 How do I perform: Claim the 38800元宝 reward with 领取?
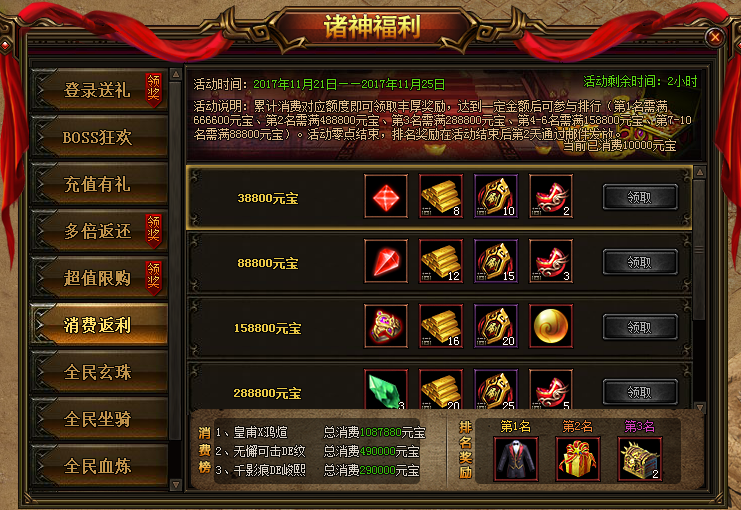point(640,197)
